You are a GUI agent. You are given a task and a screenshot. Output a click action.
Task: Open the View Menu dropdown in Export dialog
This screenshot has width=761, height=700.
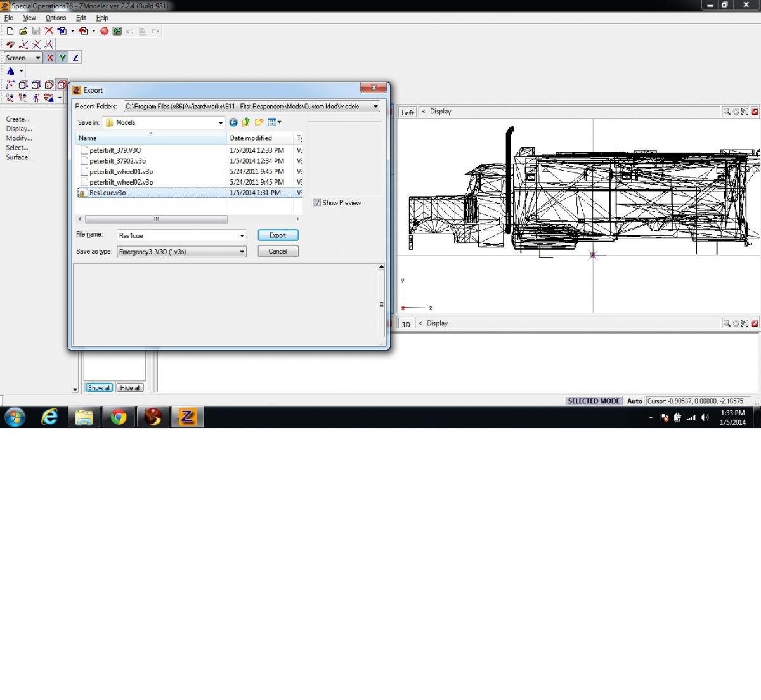[275, 122]
